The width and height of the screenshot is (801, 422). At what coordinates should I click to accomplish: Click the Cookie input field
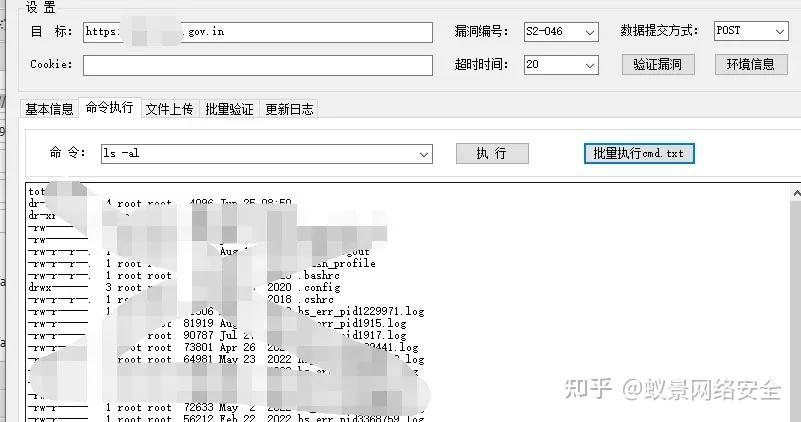coord(258,65)
